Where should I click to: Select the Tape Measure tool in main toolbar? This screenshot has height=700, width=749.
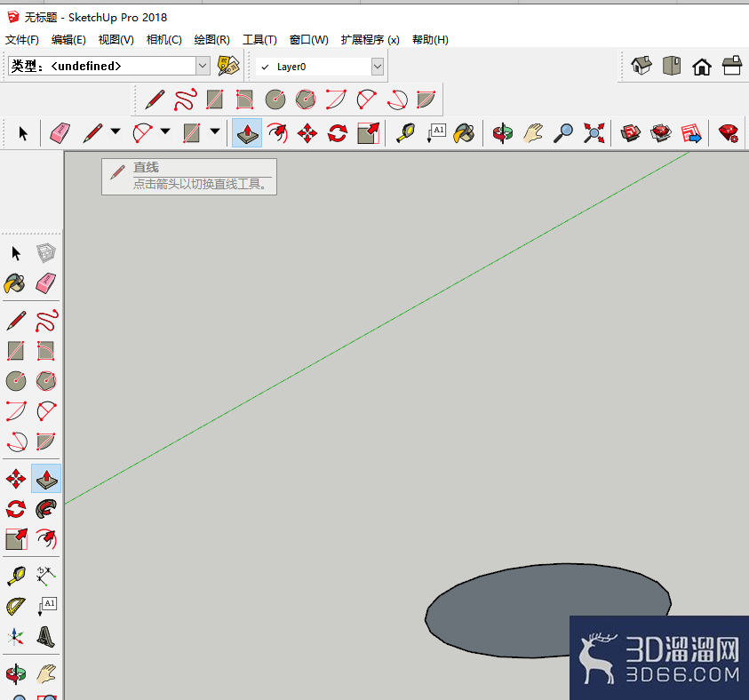tap(405, 133)
